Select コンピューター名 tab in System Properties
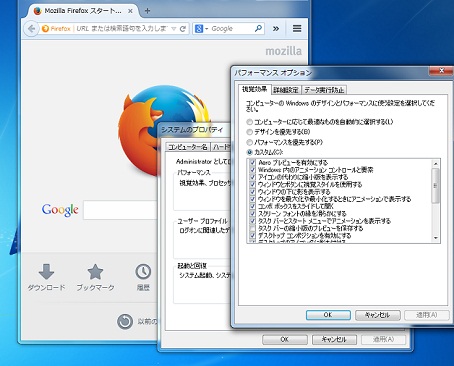Image resolution: width=454 pixels, height=366 pixels. (188, 147)
